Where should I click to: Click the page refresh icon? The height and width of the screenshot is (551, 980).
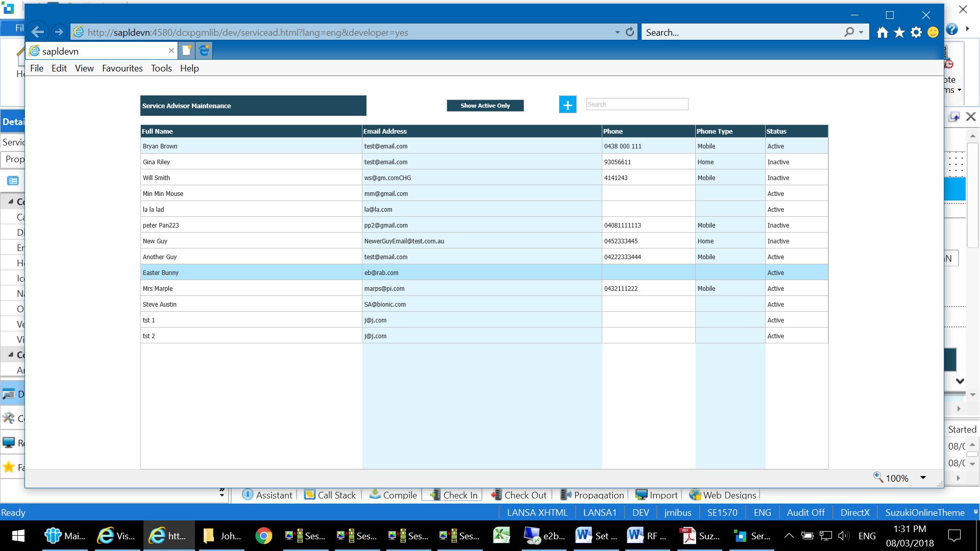(630, 32)
